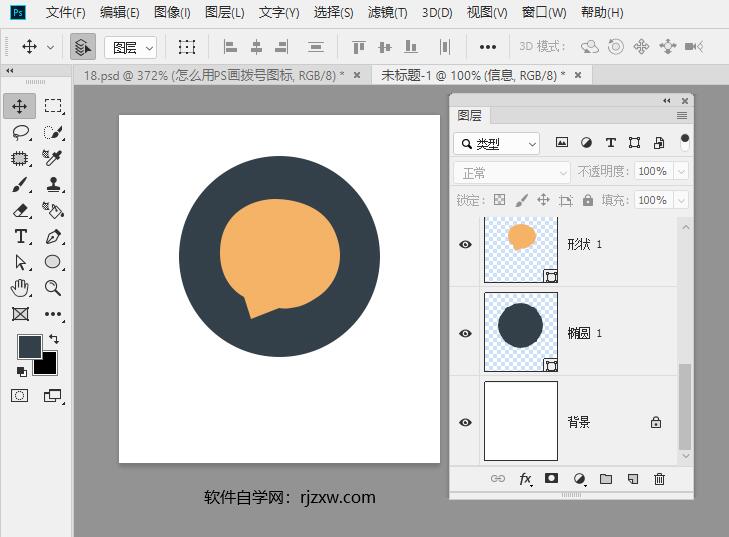Screen dimensions: 729x537
Task: Expand the 不透明度 opacity dropdown arrow
Action: pos(682,172)
